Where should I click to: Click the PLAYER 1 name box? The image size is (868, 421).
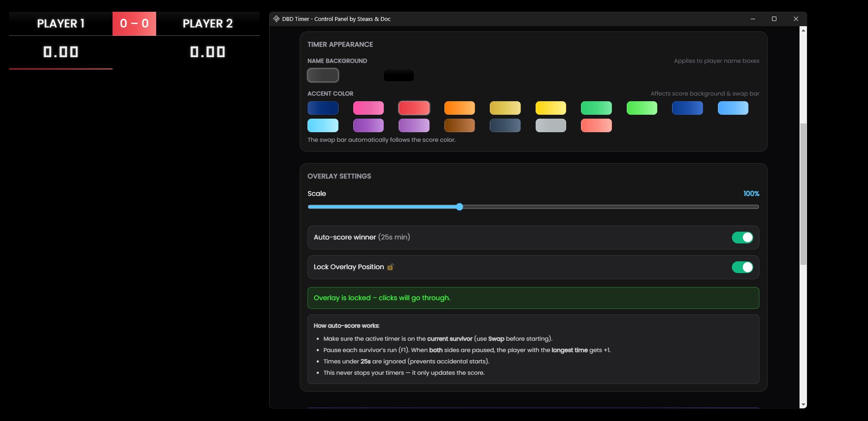click(x=61, y=24)
